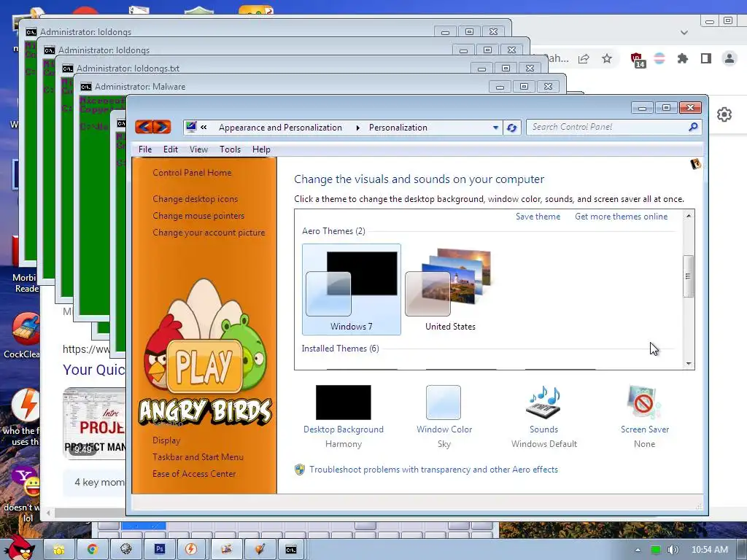Click the Angry Birds start button on taskbar

tap(21, 548)
